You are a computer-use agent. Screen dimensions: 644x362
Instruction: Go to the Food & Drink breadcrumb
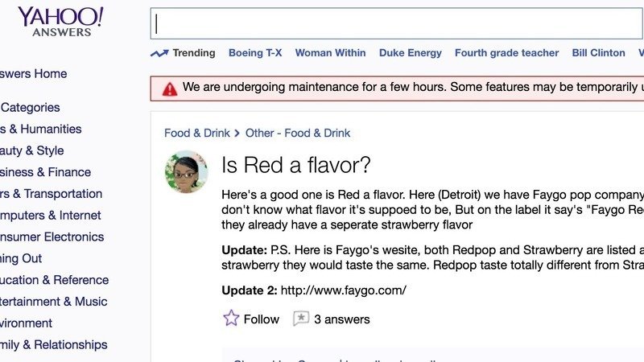coord(197,133)
